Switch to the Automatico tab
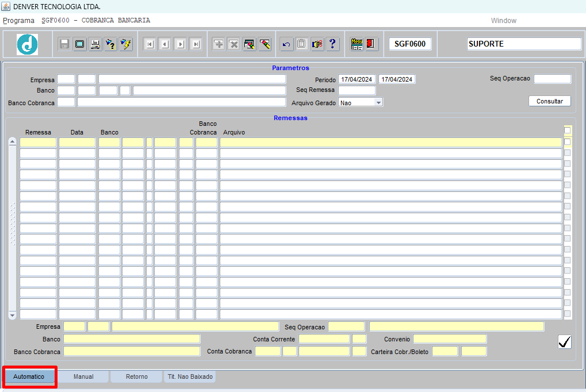The width and height of the screenshot is (586, 392). point(29,376)
